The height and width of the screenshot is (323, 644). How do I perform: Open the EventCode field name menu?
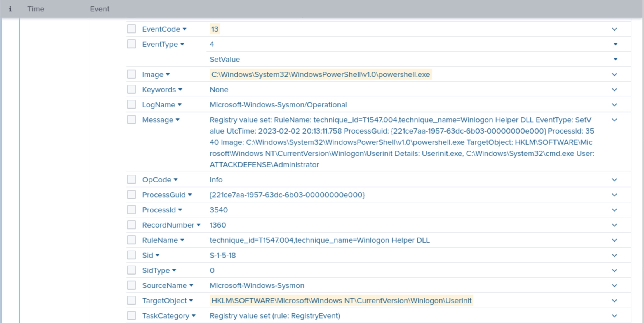coord(164,29)
